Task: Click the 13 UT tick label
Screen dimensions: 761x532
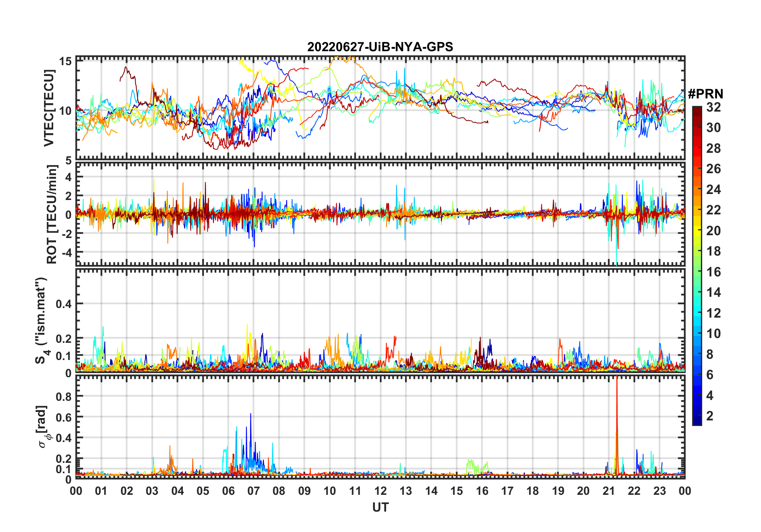Action: pos(406,491)
